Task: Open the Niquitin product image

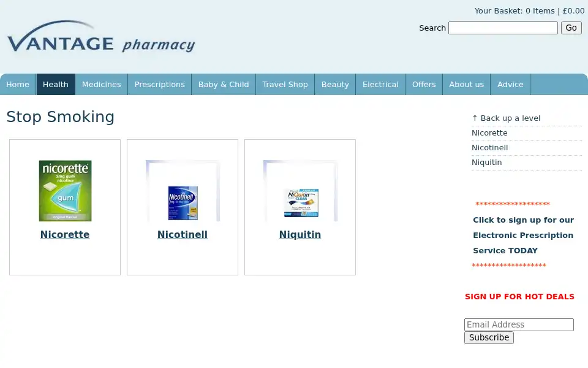Action: click(x=300, y=191)
